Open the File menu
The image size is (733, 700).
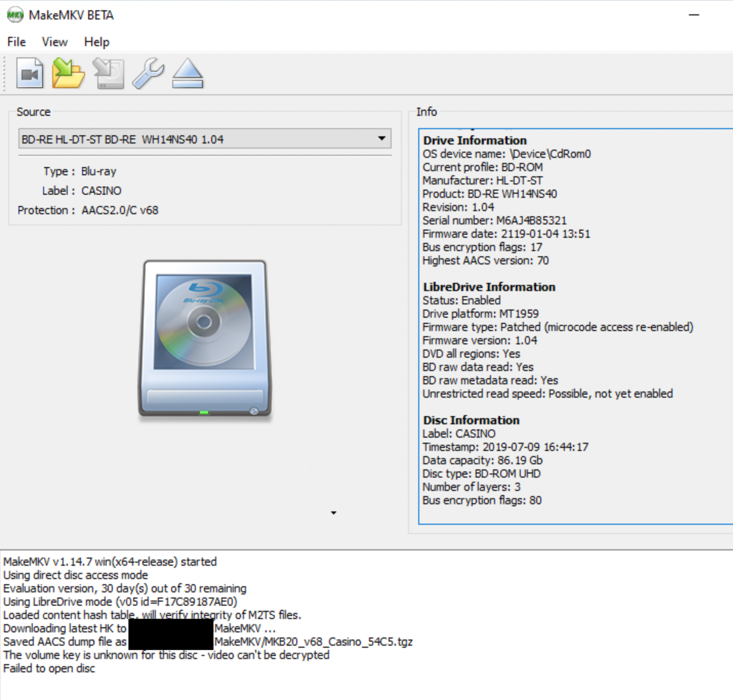coord(16,42)
